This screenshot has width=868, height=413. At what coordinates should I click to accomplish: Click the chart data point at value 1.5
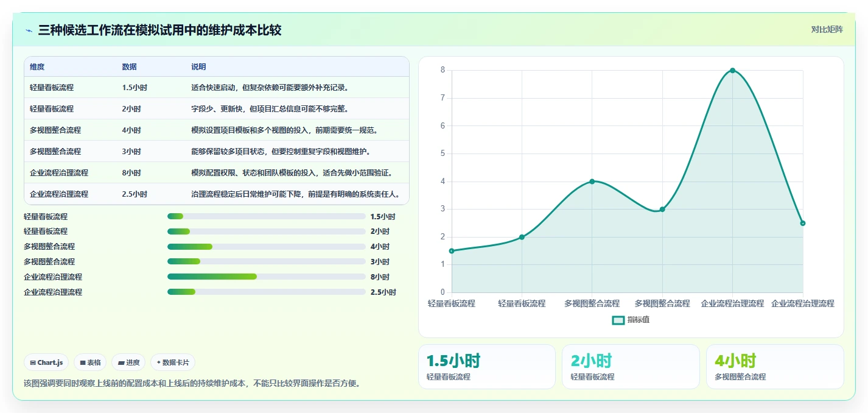tap(452, 251)
